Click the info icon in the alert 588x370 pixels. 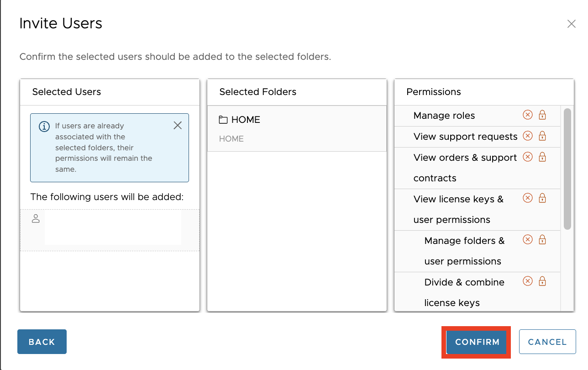pos(44,127)
